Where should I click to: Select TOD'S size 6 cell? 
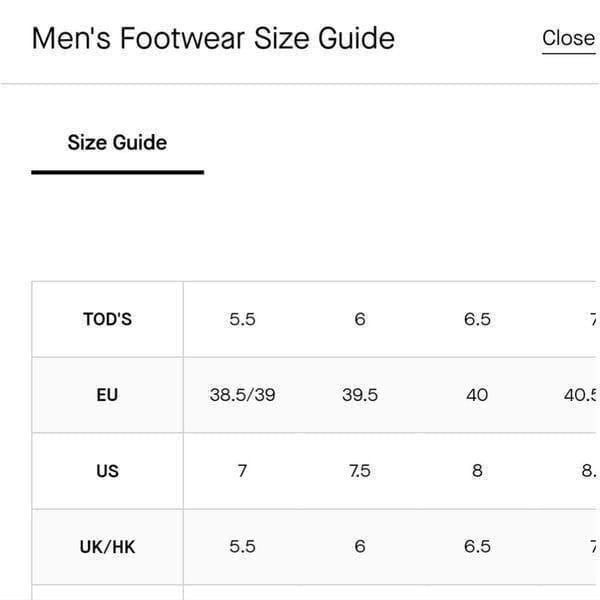(x=360, y=319)
